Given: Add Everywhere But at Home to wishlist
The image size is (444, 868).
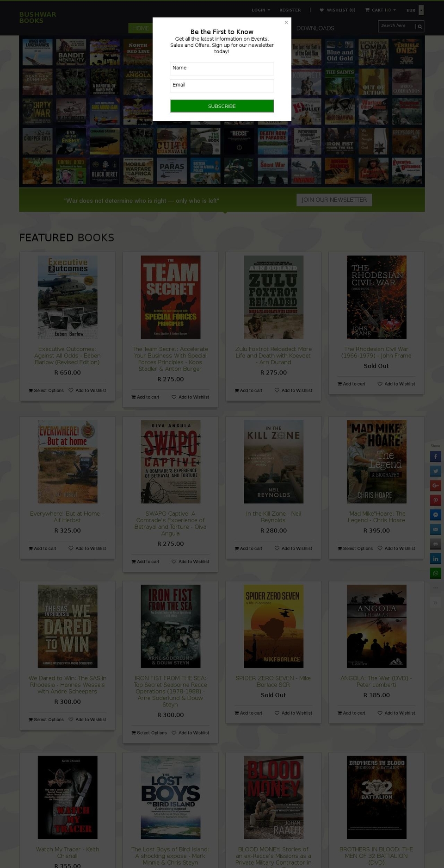Looking at the screenshot, I should click(87, 549).
